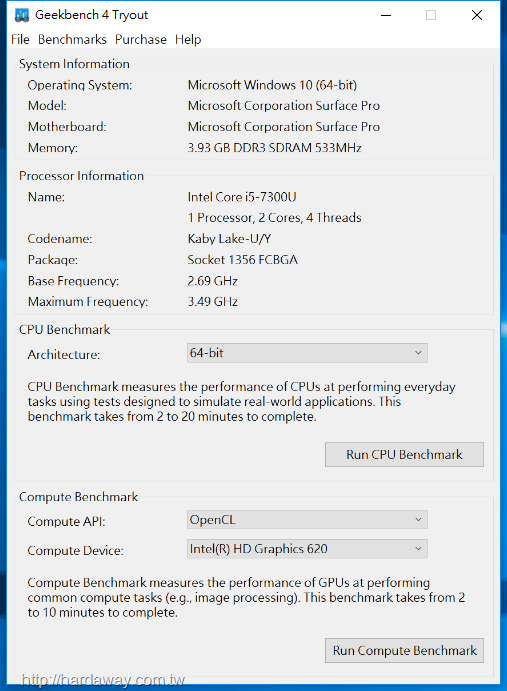Click the 'Architecture:' label

64,355
